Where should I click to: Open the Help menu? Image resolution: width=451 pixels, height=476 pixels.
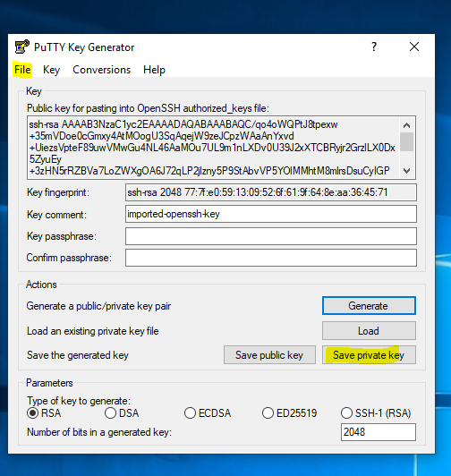pyautogui.click(x=154, y=70)
